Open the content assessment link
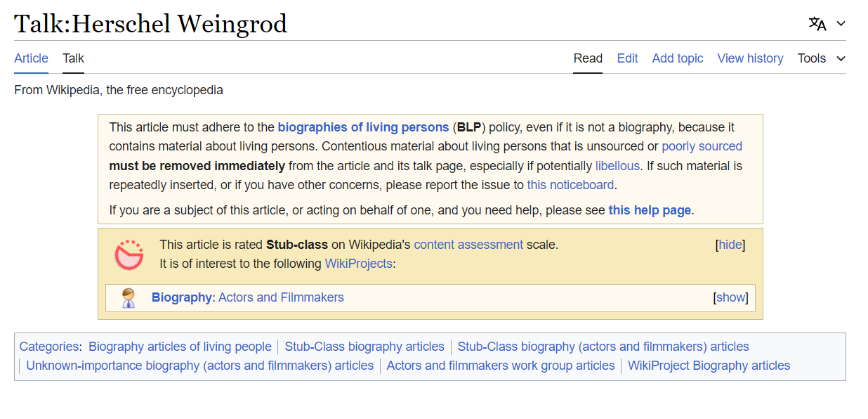 click(468, 245)
